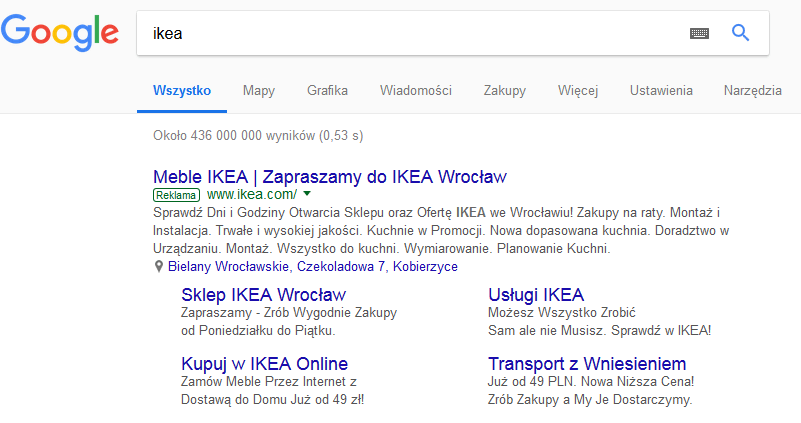Click the search box containing ikea
The width and height of the screenshot is (801, 423).
point(409,33)
